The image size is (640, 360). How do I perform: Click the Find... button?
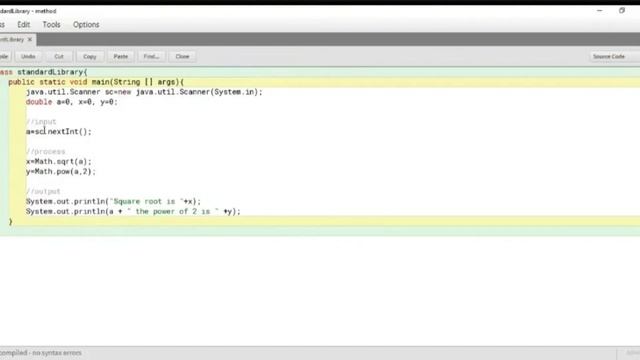[x=151, y=56]
